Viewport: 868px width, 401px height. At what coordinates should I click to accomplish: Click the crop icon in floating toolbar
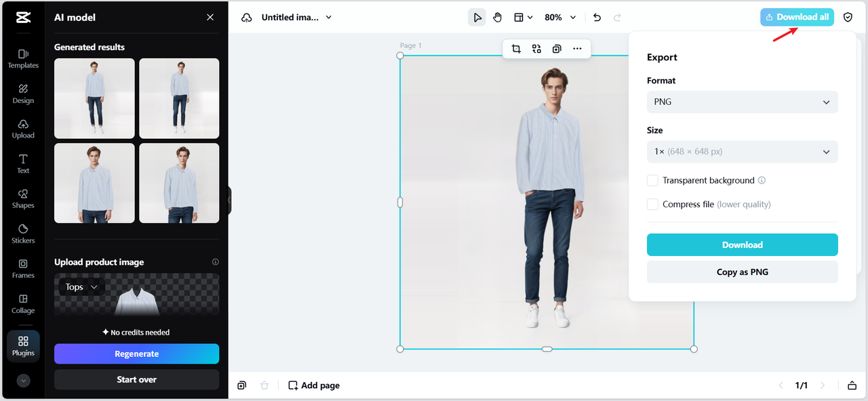click(x=516, y=49)
